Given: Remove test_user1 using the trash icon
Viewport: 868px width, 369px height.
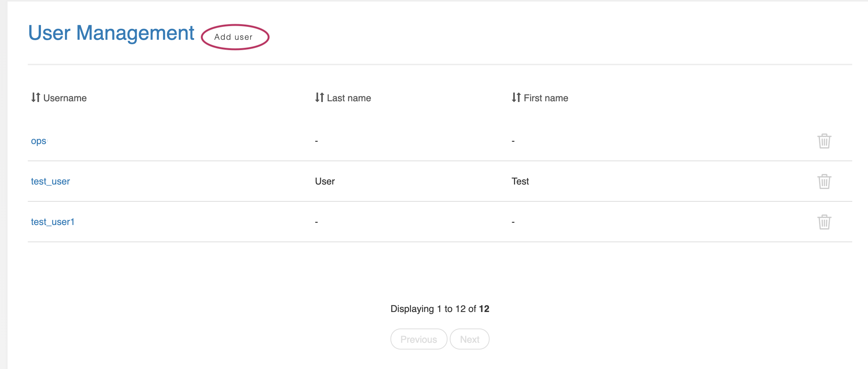Looking at the screenshot, I should [824, 222].
